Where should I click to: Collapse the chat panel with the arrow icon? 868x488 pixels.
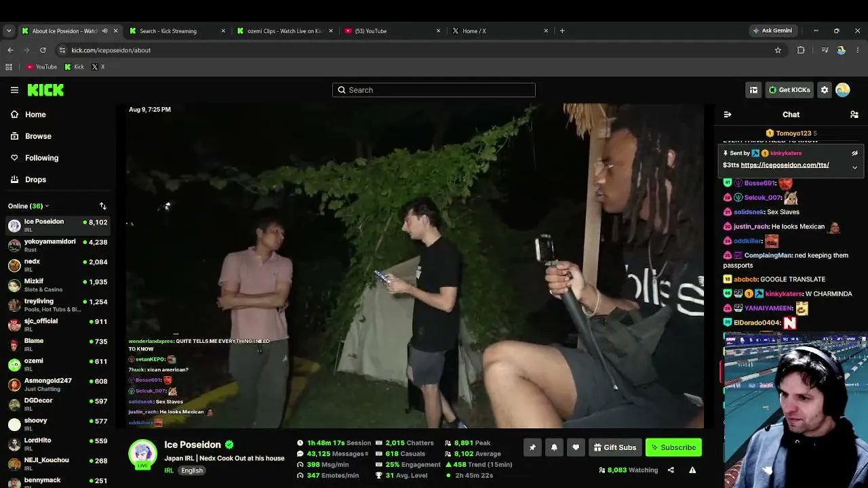728,115
